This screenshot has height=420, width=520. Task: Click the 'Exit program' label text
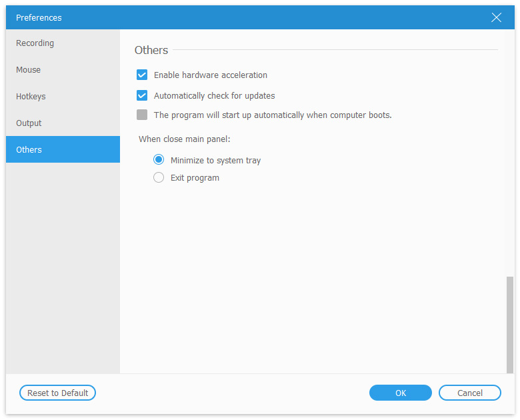195,178
